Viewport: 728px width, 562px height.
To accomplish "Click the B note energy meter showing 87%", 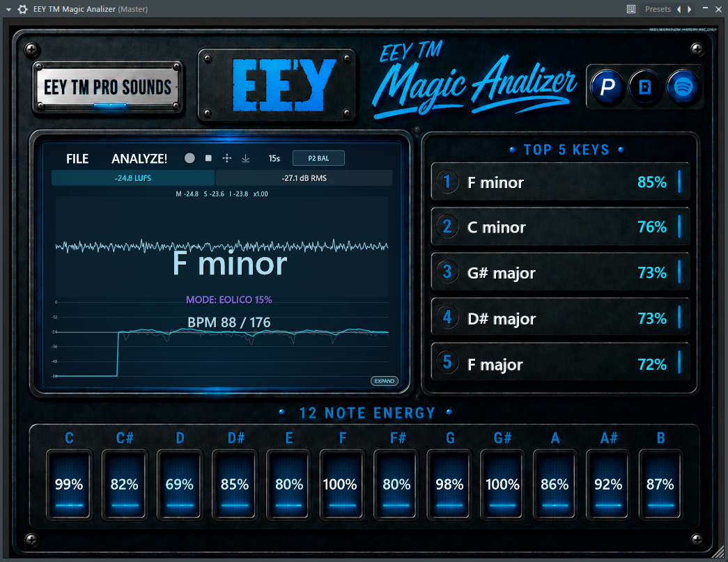I will click(x=660, y=483).
